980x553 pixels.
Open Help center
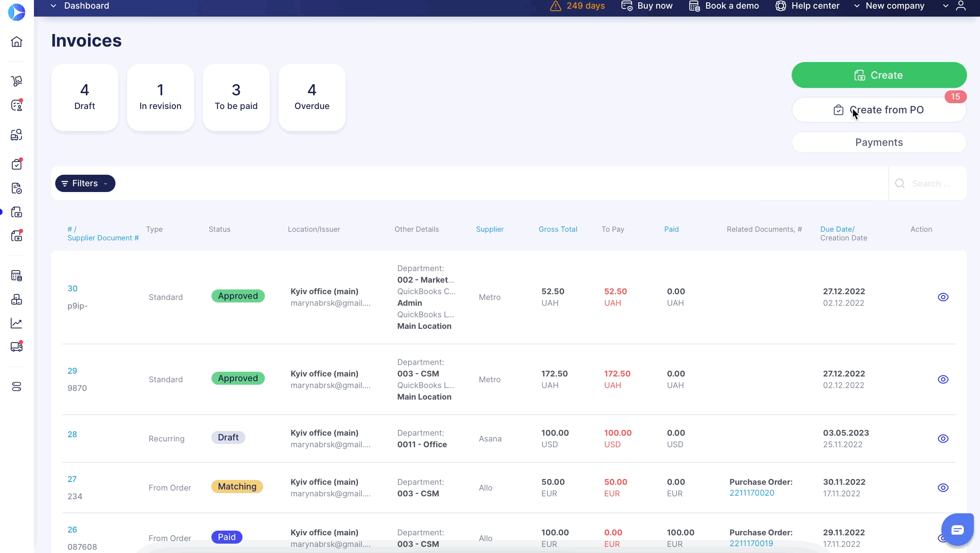pos(807,6)
